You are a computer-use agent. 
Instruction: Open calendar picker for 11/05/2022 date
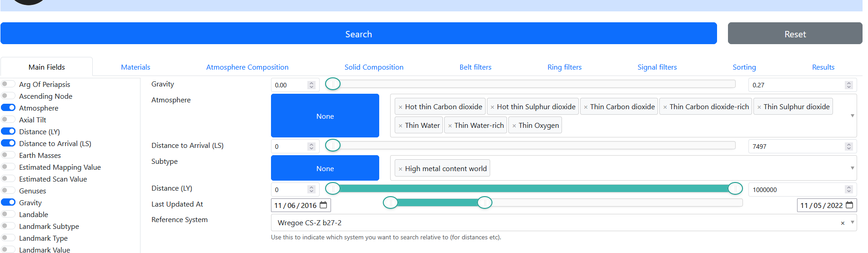point(849,205)
